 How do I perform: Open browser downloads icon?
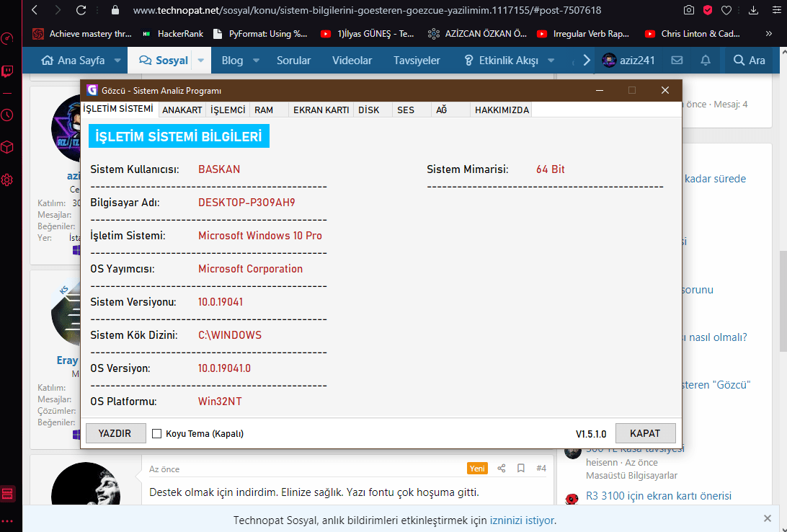click(x=753, y=10)
